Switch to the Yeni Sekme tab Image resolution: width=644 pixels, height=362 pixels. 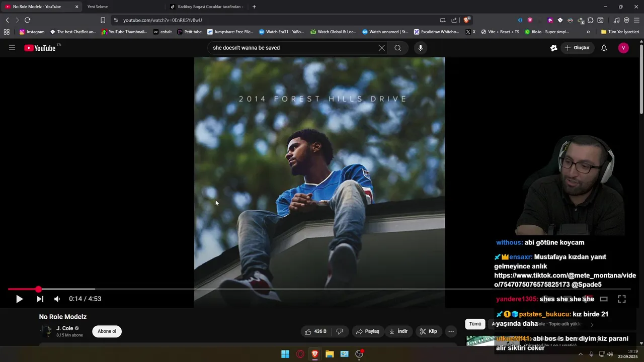[98, 7]
